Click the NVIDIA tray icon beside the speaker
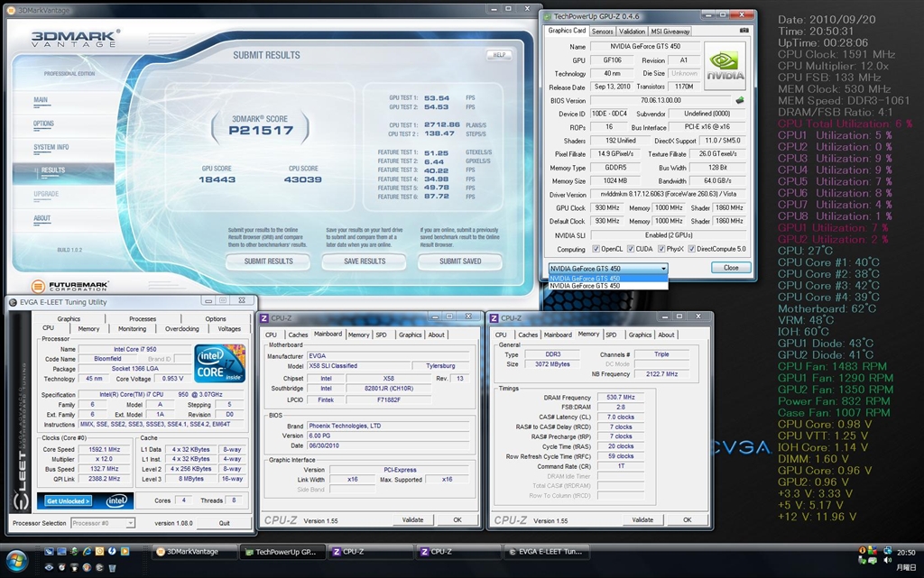This screenshot has width=924, height=578. tap(873, 561)
